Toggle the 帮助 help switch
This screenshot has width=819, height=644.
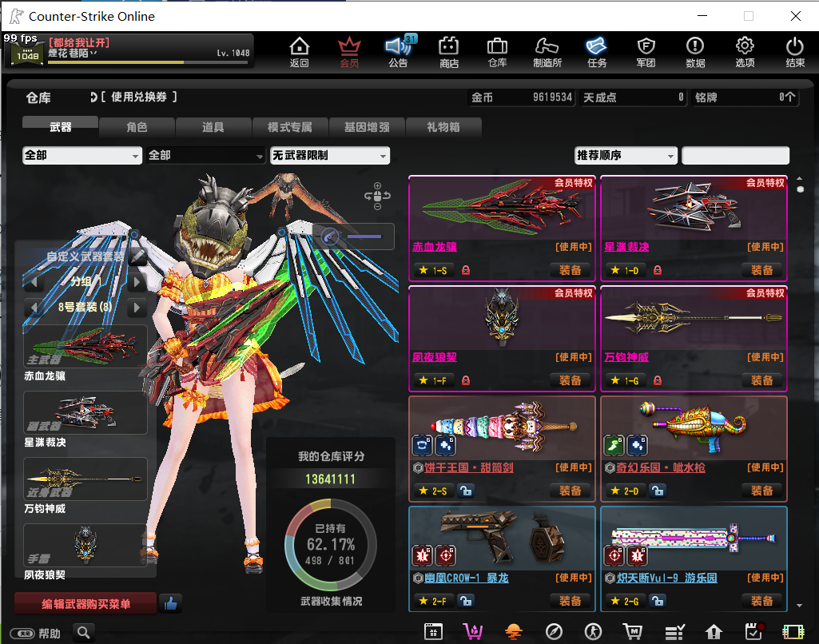tap(22, 634)
